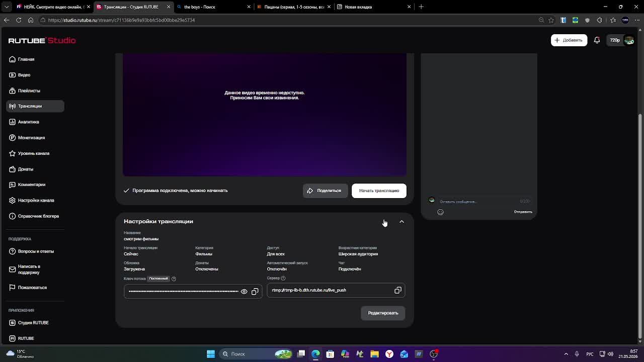Collapse the Настройки трансляции section
This screenshot has width=644, height=362.
pos(401,222)
